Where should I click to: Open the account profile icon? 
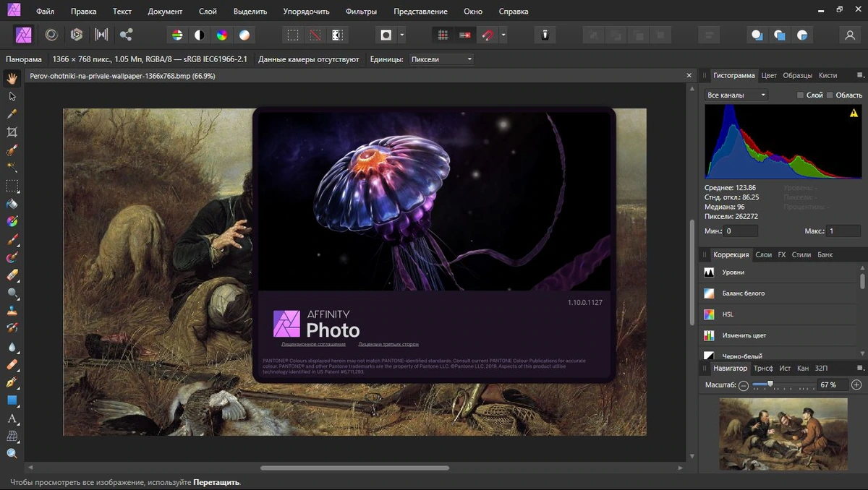(x=850, y=35)
